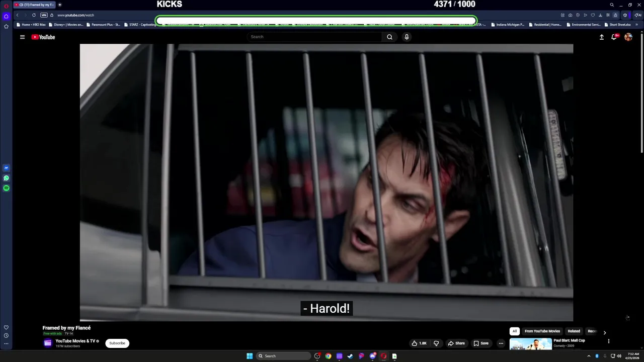Open the Opera AI button
Image resolution: width=644 pixels, height=362 pixels.
coord(637,15)
